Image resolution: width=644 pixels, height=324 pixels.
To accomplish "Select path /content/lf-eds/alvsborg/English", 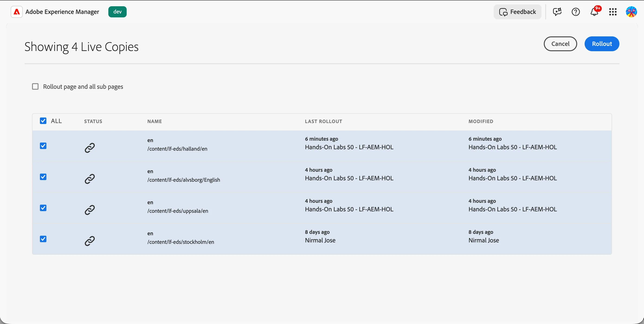I will point(184,180).
